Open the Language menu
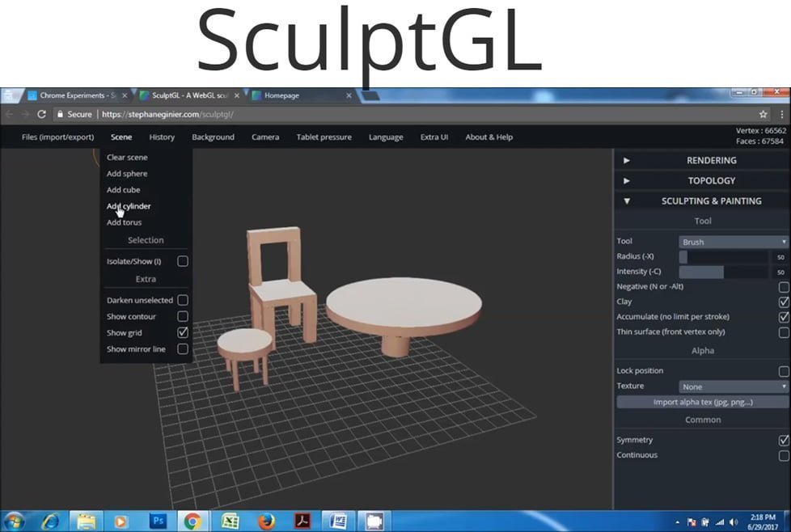Screen dimensions: 791x532 coord(386,137)
